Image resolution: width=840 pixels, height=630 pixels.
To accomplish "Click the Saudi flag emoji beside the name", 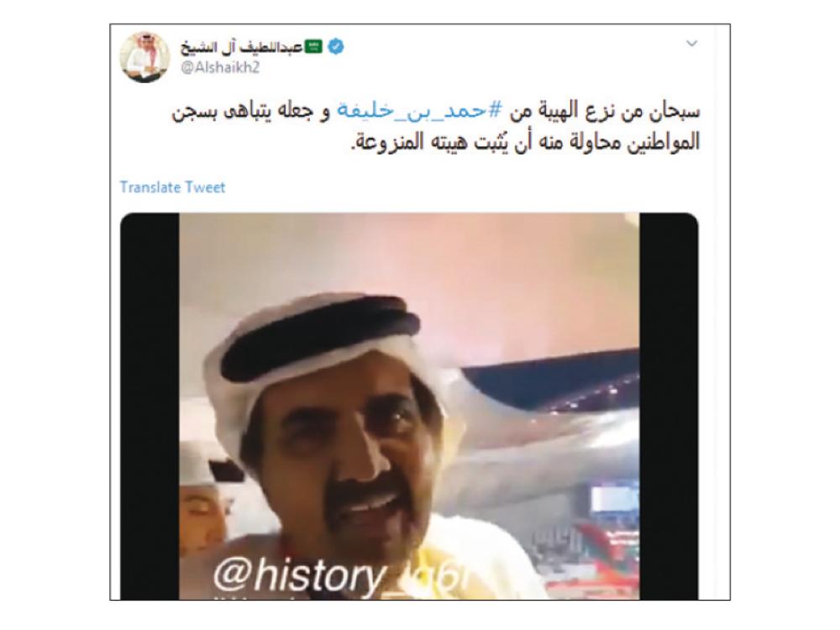I will tap(313, 47).
